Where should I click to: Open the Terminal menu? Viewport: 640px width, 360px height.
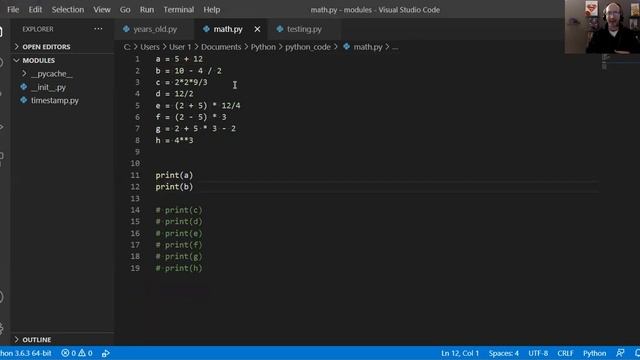coord(178,9)
